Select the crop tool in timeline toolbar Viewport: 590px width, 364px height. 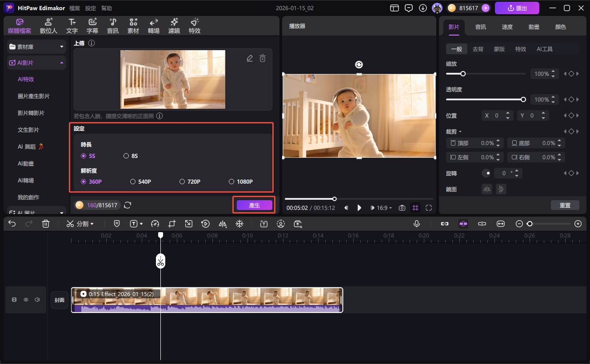click(x=172, y=224)
